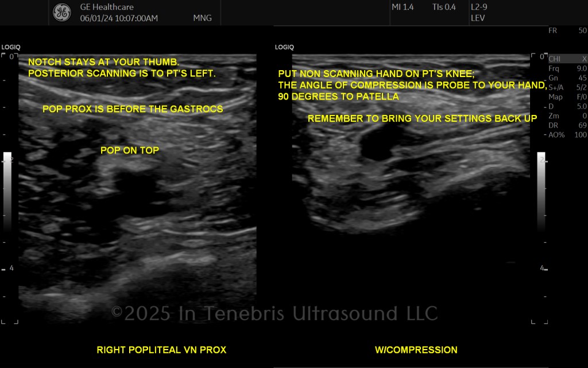The height and width of the screenshot is (368, 588).
Task: Click the Gn 45 gain setting
Action: coord(568,78)
